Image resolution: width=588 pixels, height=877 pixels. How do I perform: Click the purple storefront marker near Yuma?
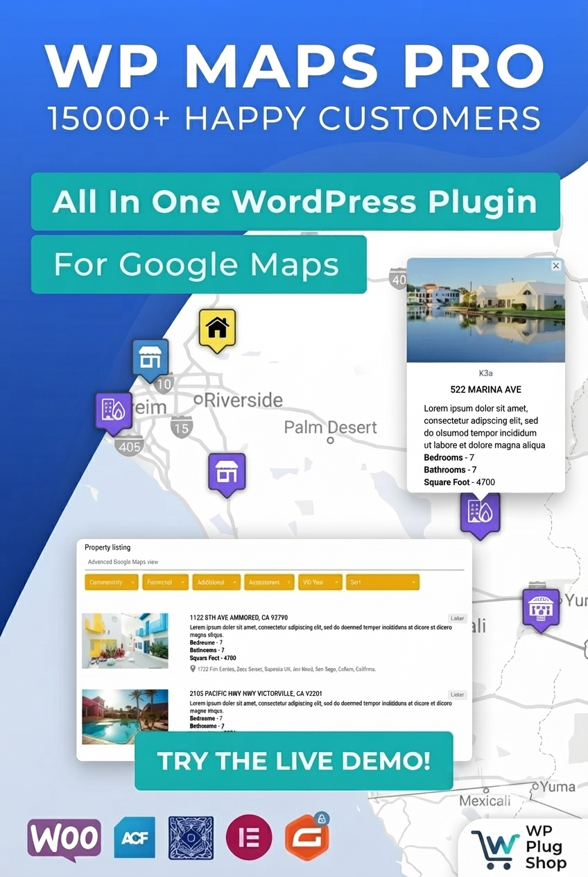(x=541, y=609)
